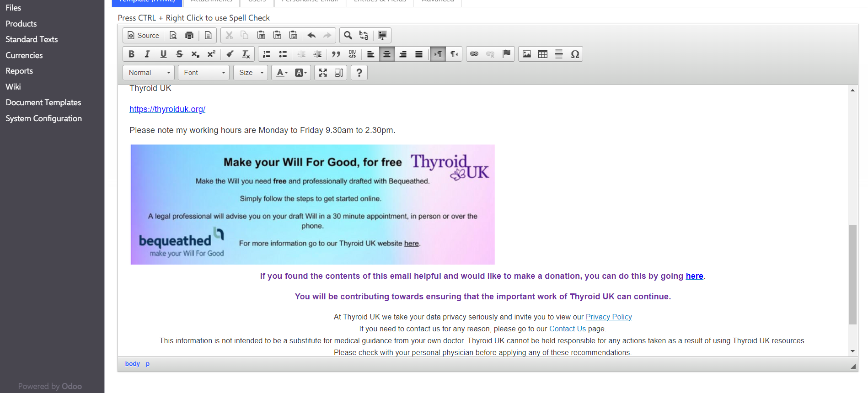Open Document Templates in the sidebar
Viewport: 868px width, 393px height.
pos(43,102)
